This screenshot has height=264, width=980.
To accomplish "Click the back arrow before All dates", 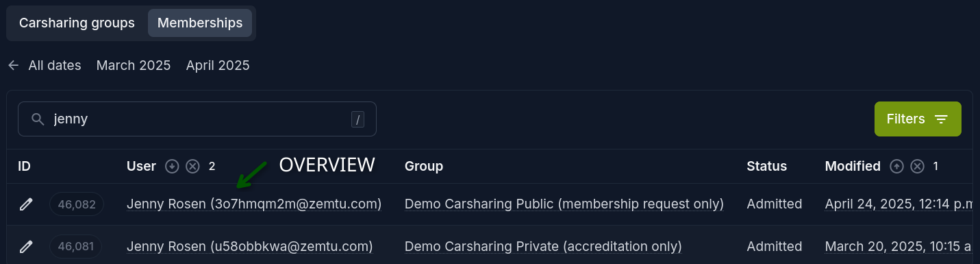I will coord(13,65).
